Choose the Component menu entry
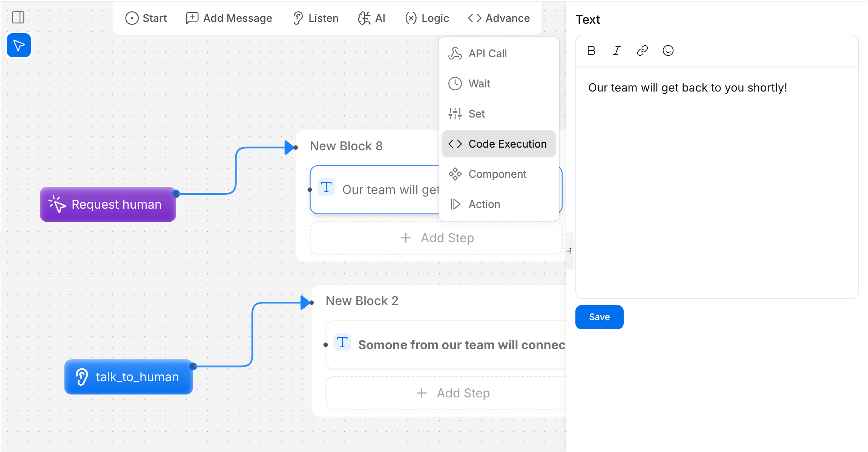 coord(497,174)
